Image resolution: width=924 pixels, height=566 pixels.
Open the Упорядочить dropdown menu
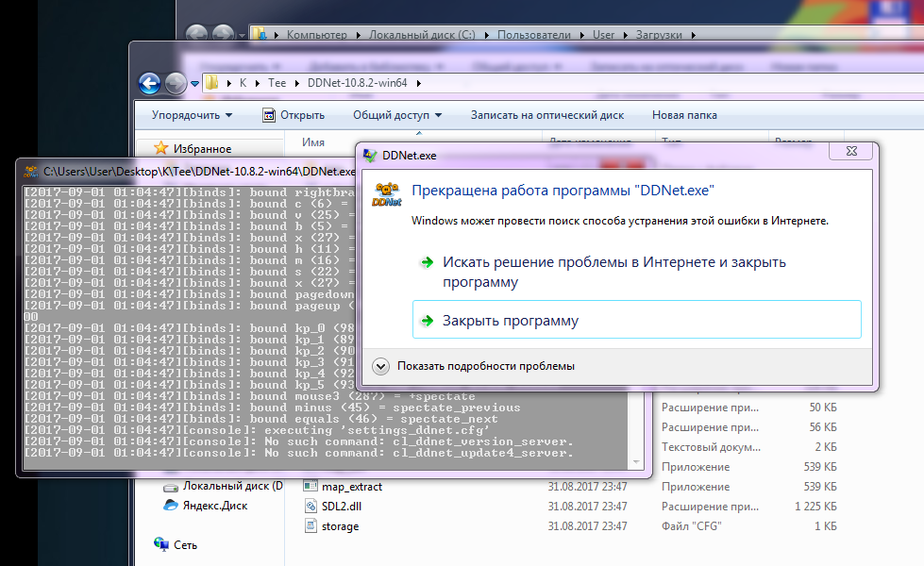[192, 115]
